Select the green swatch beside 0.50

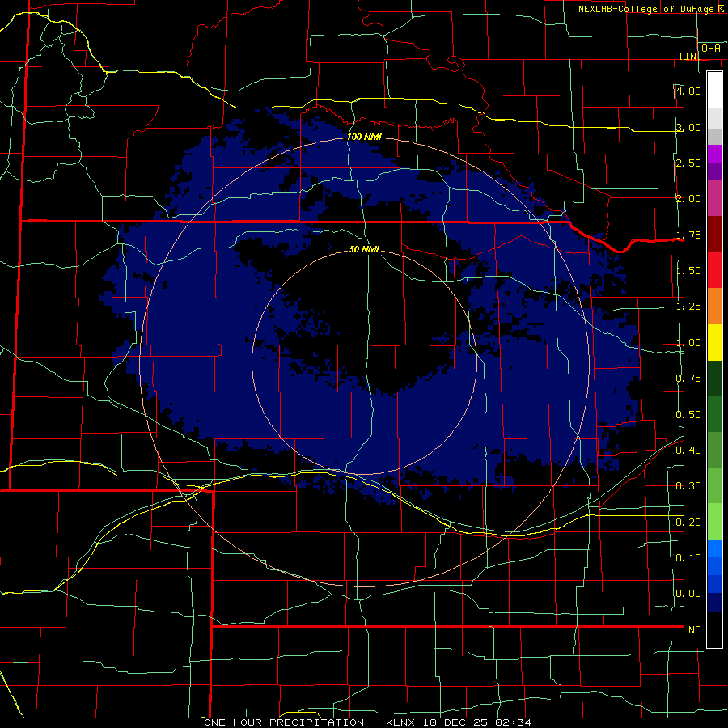(714, 414)
